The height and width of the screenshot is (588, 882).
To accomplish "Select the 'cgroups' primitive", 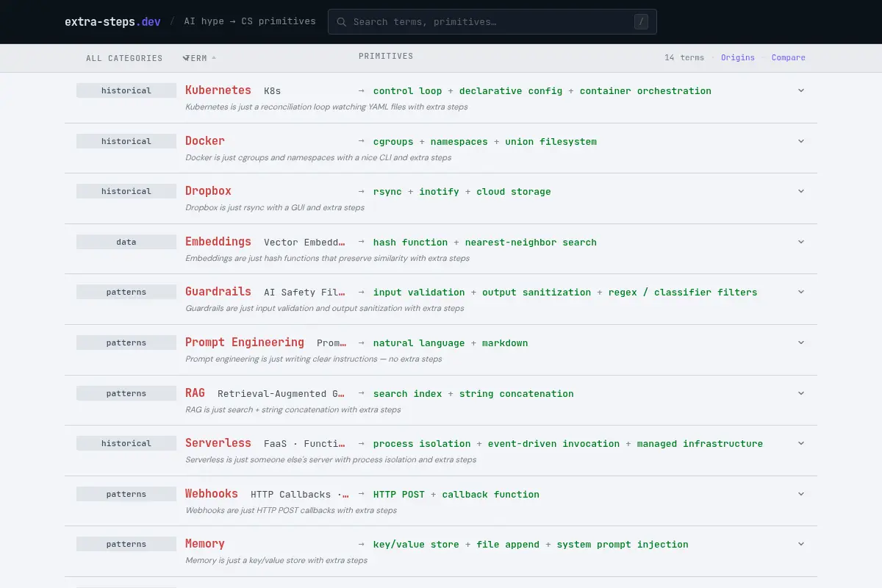I will pyautogui.click(x=393, y=142).
